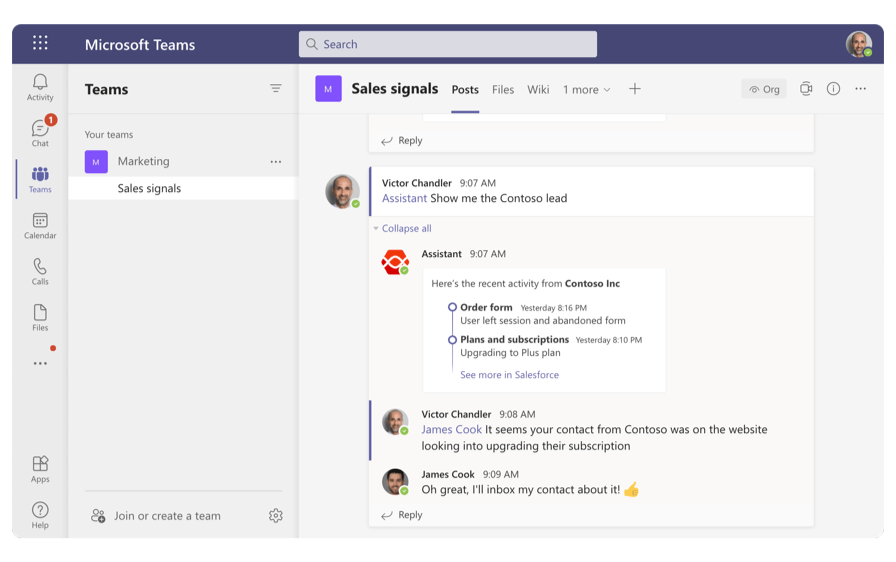The image size is (896, 562).
Task: Reply to the upper thread
Action: point(402,140)
